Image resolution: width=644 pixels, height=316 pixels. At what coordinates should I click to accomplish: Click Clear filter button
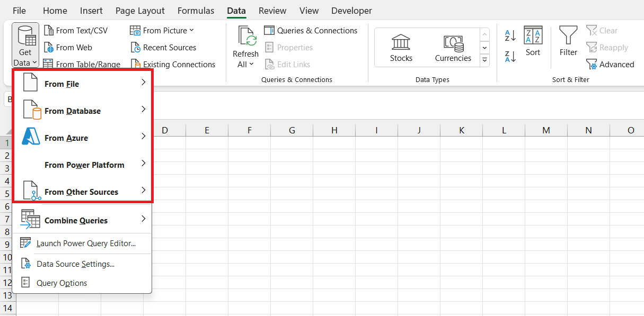(602, 31)
